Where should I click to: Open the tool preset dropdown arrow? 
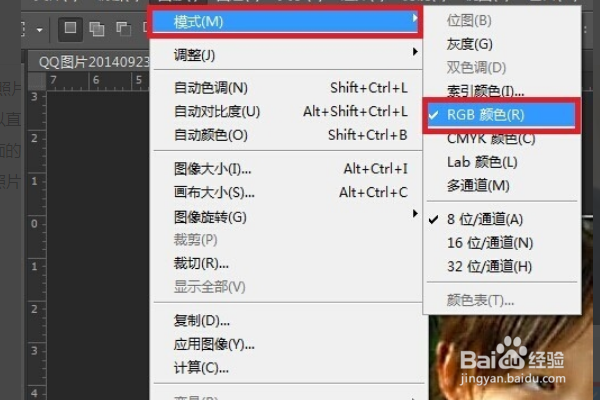coord(39,29)
